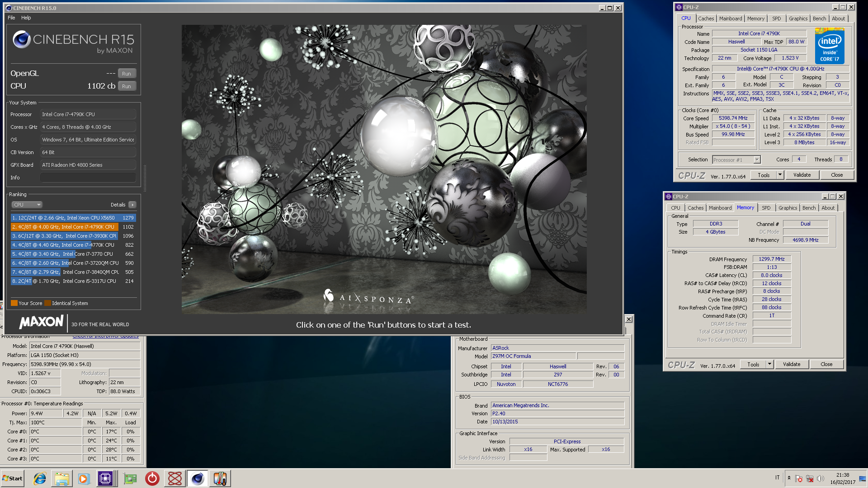This screenshot has height=488, width=868.
Task: Run the OpenGL benchmark
Action: 127,74
